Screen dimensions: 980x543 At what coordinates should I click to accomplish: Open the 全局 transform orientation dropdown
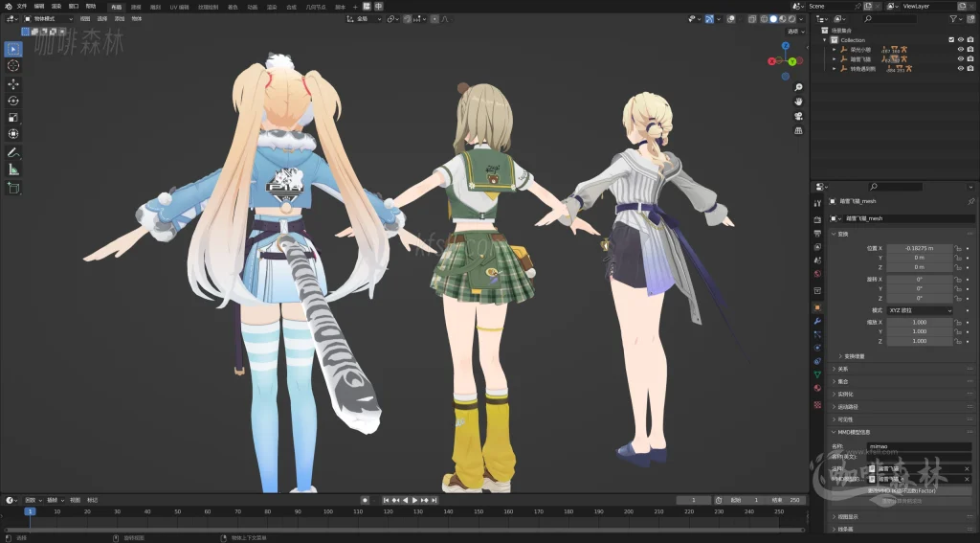click(365, 19)
